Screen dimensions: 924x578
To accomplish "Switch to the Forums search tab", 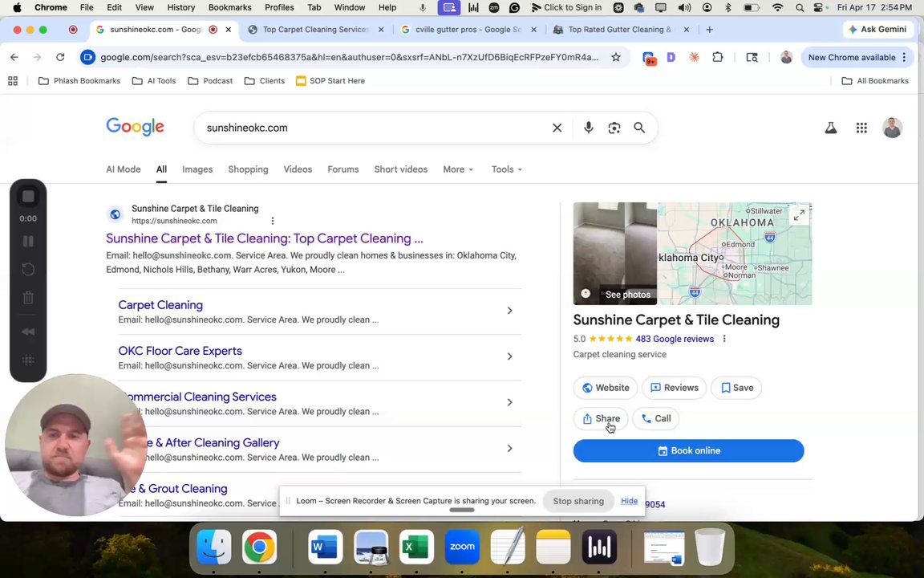I will (x=343, y=169).
